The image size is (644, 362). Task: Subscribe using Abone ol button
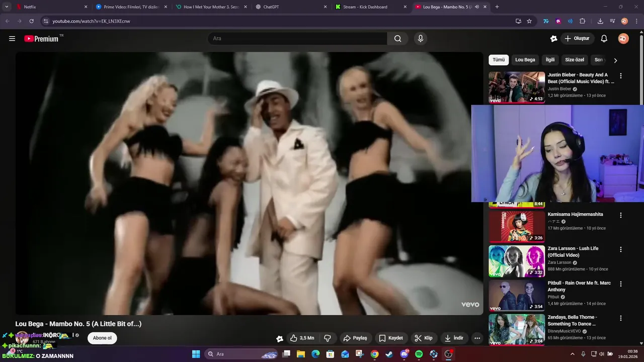(x=102, y=338)
